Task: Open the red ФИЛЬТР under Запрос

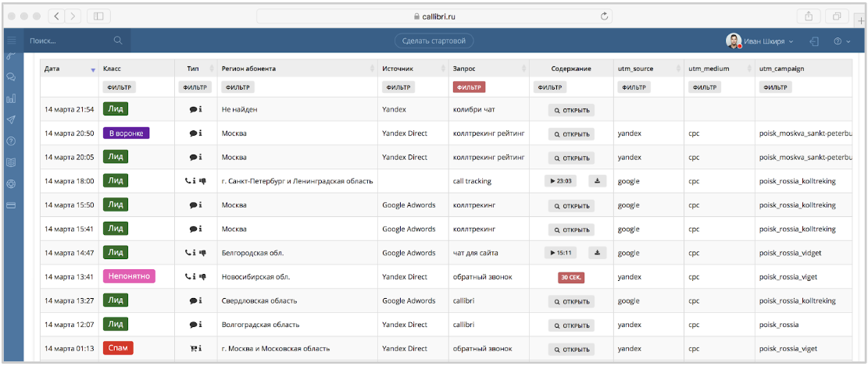Action: point(469,87)
